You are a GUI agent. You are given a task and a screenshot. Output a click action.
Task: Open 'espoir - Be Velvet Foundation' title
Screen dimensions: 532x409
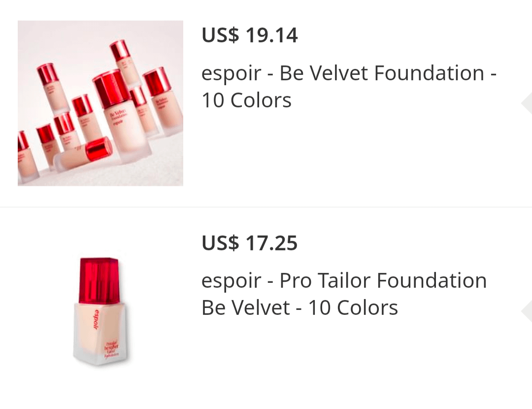349,74
